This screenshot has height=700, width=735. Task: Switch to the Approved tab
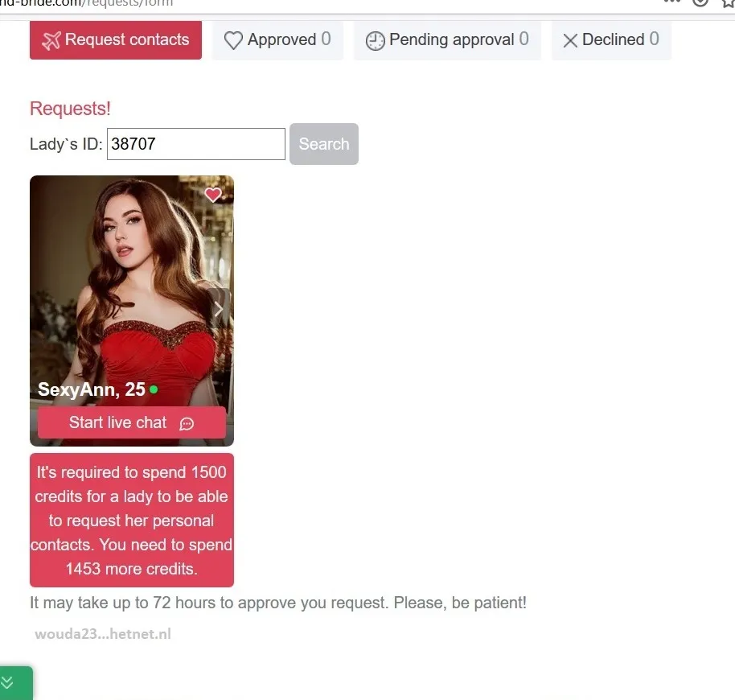277,40
